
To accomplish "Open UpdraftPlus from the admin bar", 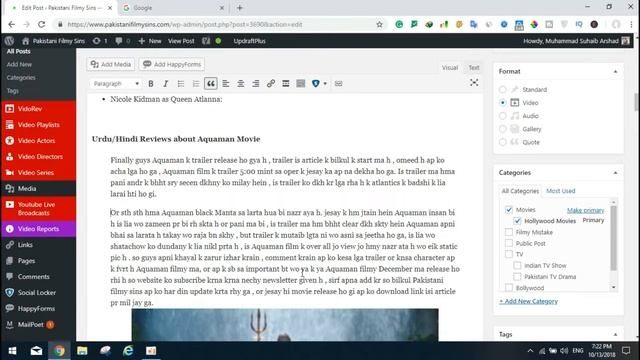I will point(249,41).
